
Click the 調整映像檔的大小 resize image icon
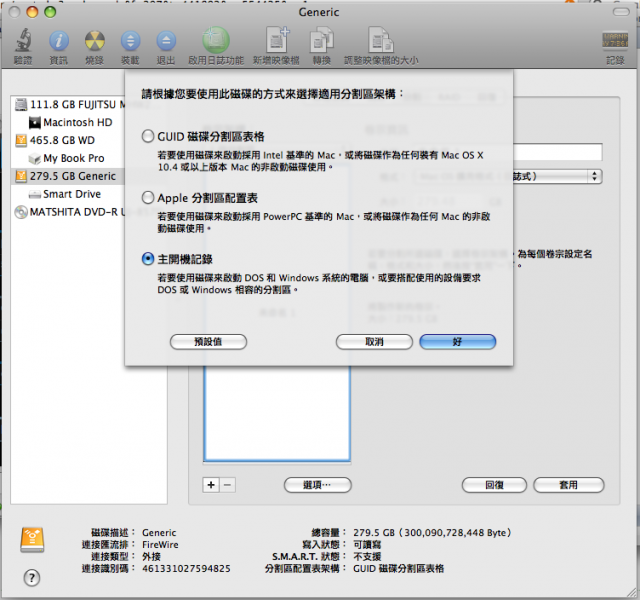coord(381,40)
